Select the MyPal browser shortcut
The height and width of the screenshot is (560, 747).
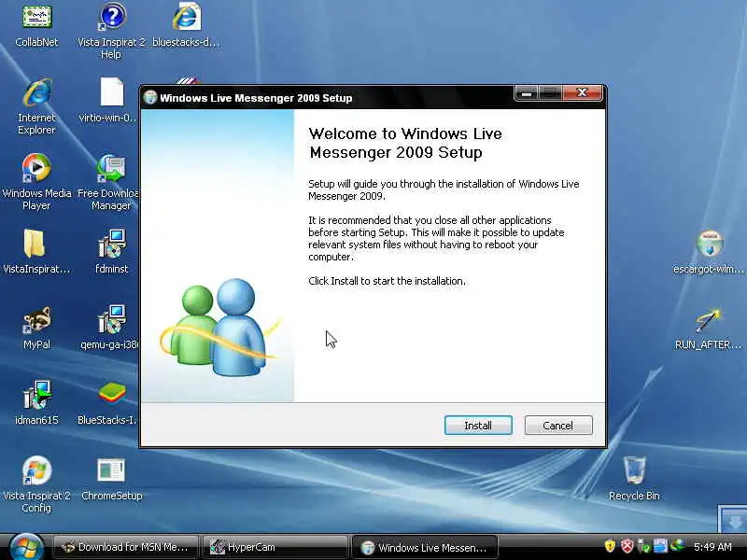[36, 328]
